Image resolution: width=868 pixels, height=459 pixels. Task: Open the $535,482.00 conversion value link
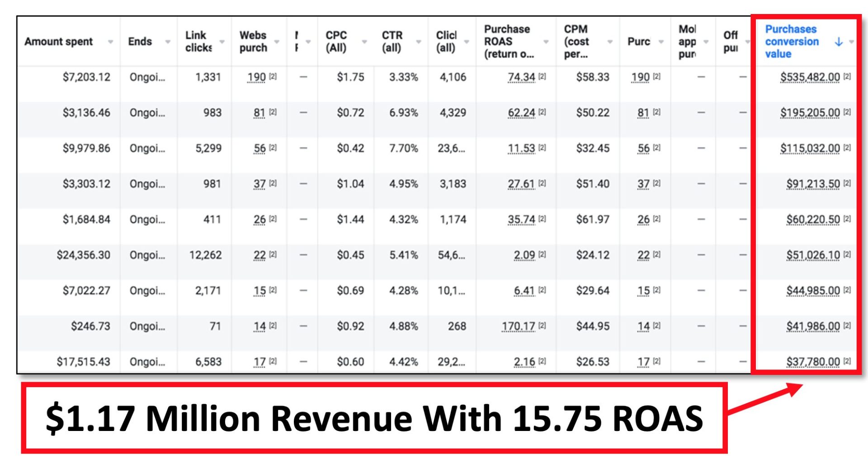(x=810, y=77)
